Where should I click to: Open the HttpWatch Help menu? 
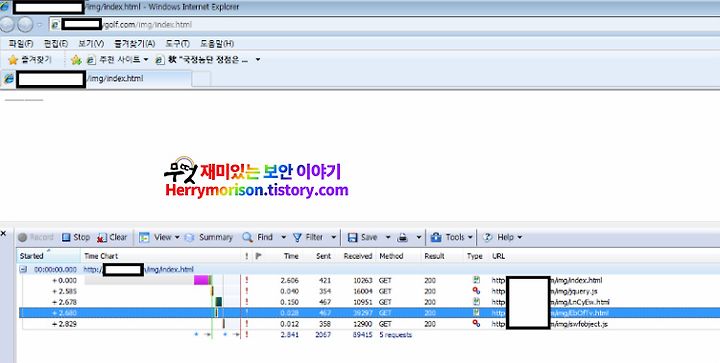[502, 237]
